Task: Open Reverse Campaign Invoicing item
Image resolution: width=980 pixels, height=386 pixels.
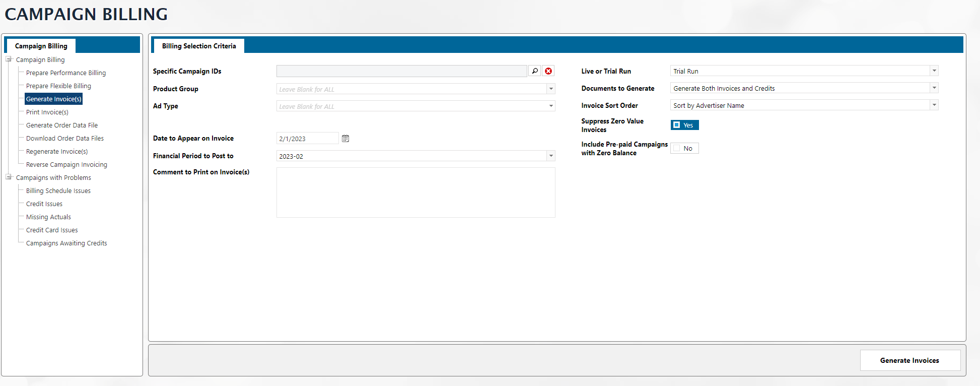Action: (66, 165)
